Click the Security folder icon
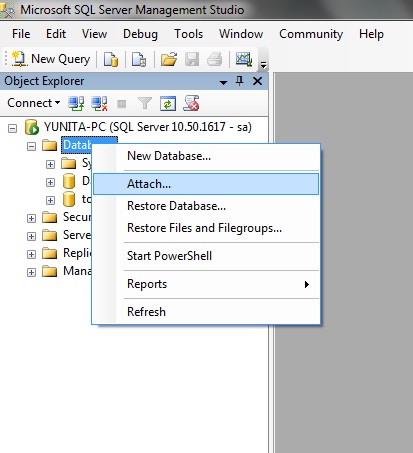This screenshot has width=413, height=453. coord(50,217)
